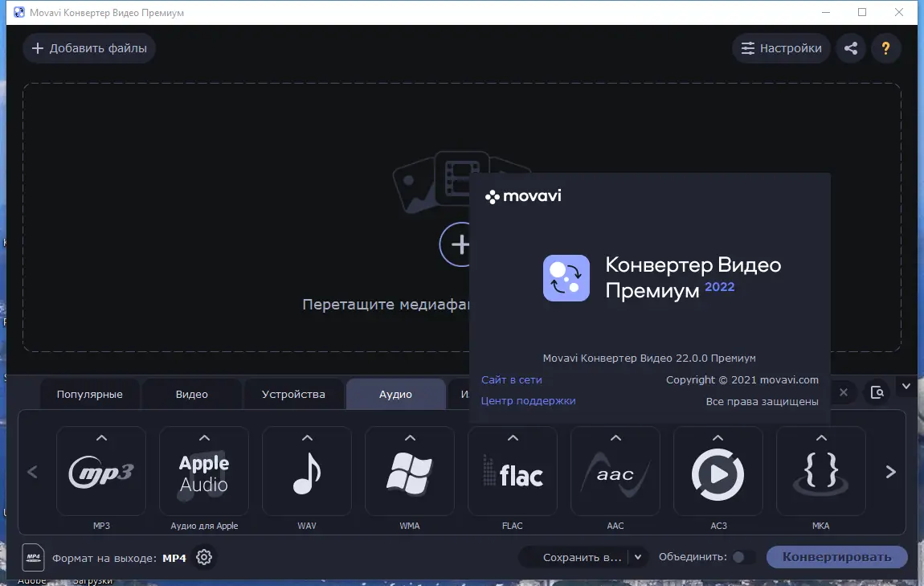Open help with the question mark icon
This screenshot has height=586, width=924.
(x=886, y=48)
